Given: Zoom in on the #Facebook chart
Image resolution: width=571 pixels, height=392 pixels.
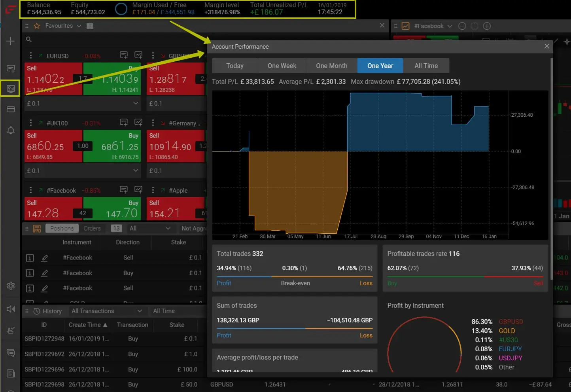Looking at the screenshot, I should tap(487, 26).
